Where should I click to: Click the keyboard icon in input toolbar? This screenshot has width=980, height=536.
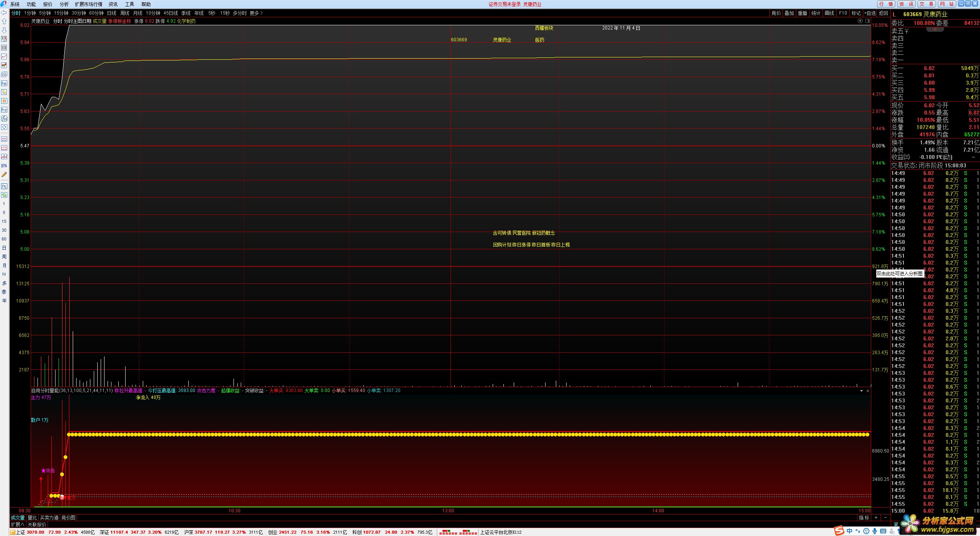pos(883,531)
